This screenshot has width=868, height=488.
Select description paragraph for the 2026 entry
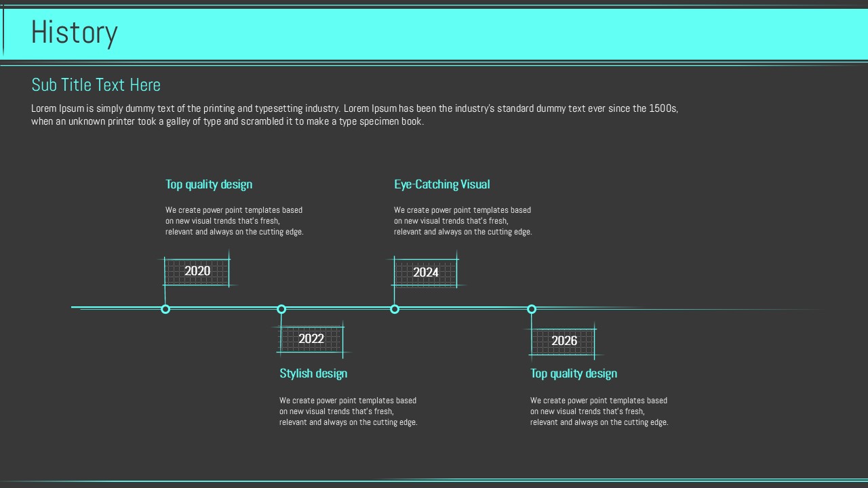click(599, 411)
